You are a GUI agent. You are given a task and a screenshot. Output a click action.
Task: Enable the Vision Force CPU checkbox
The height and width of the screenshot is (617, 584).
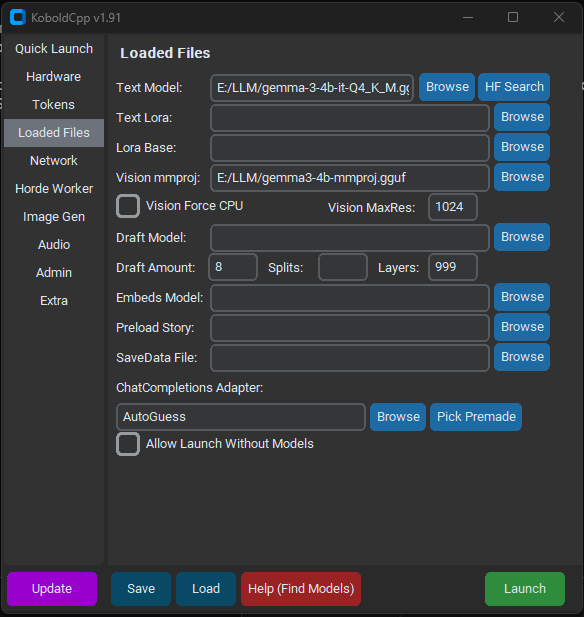(x=128, y=206)
